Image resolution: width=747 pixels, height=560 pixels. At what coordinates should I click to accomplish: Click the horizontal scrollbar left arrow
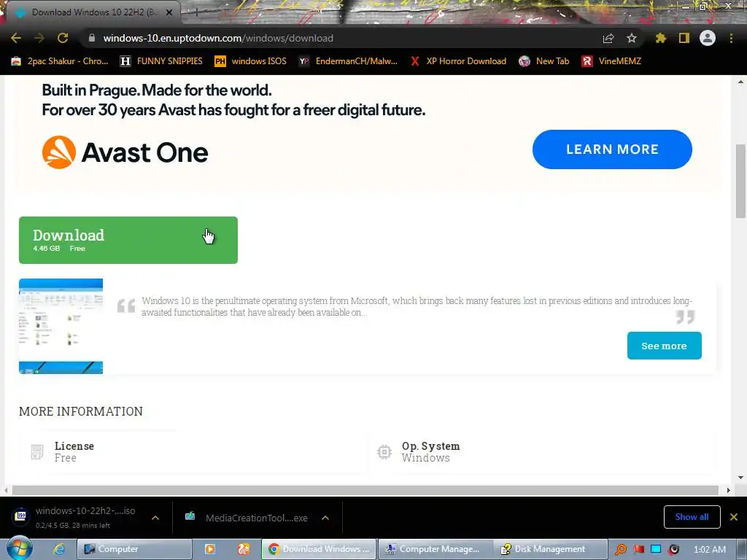(6, 490)
